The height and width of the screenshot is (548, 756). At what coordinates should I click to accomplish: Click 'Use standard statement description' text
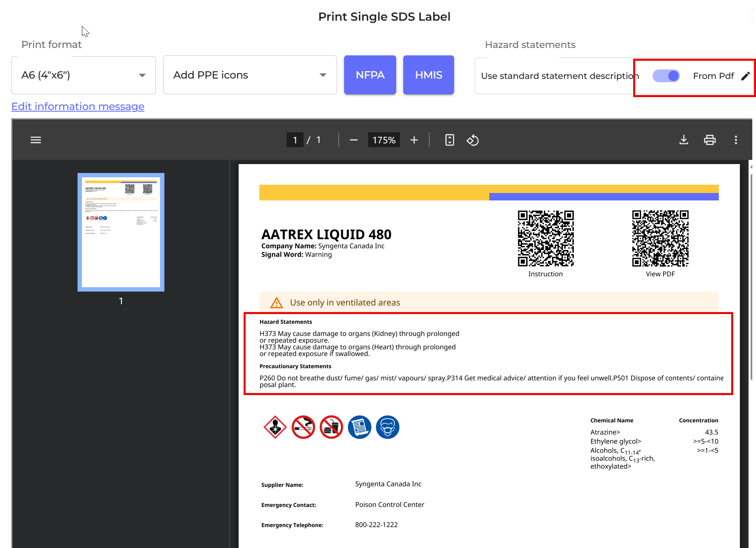tap(560, 76)
